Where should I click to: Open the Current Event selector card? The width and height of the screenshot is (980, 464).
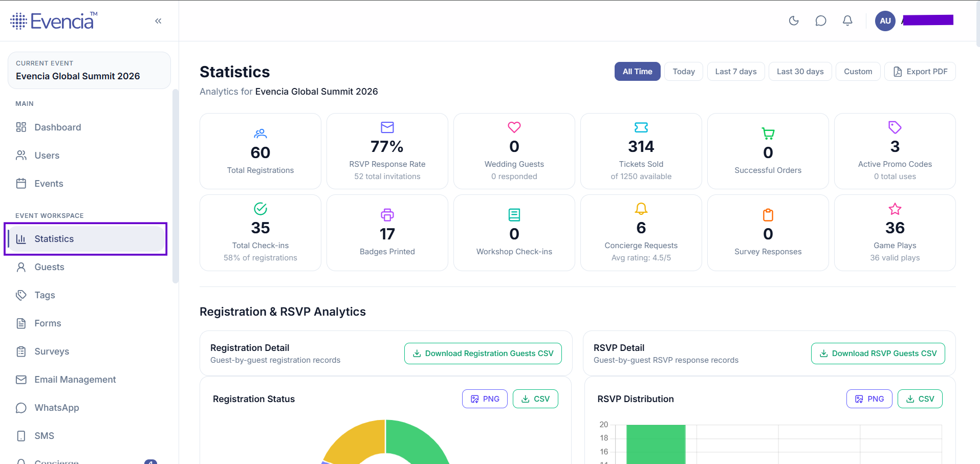tap(89, 70)
